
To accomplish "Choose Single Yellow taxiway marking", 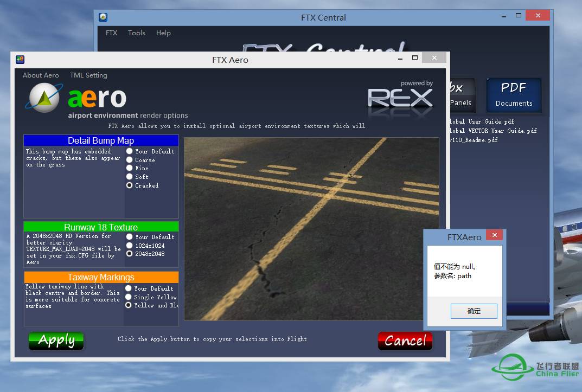I will pos(129,297).
